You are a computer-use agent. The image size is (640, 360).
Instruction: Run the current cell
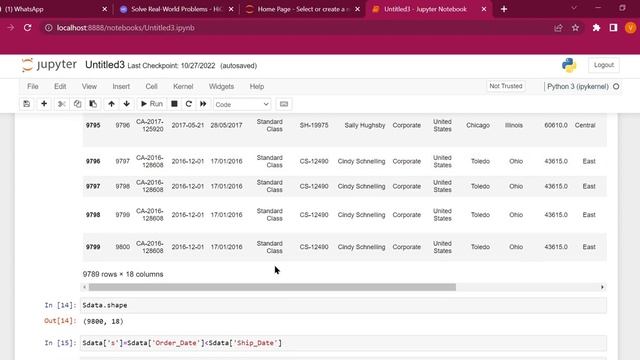[x=151, y=104]
